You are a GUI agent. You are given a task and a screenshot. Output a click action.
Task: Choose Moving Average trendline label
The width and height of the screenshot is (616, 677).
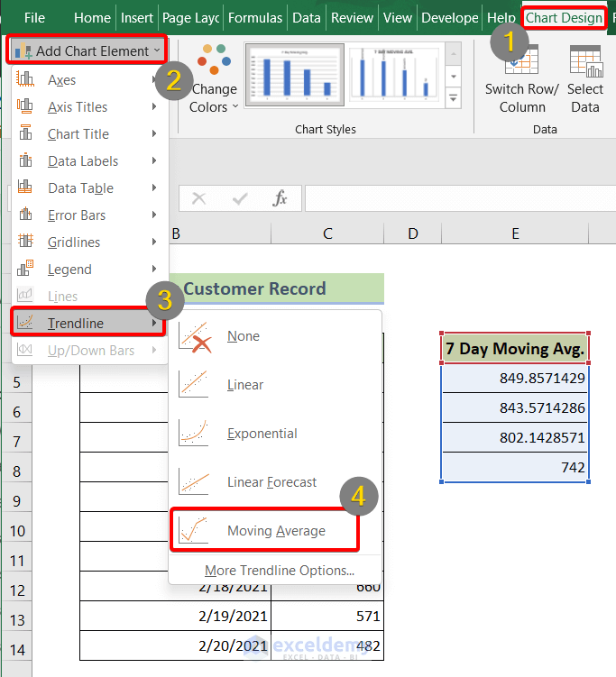pos(277,531)
